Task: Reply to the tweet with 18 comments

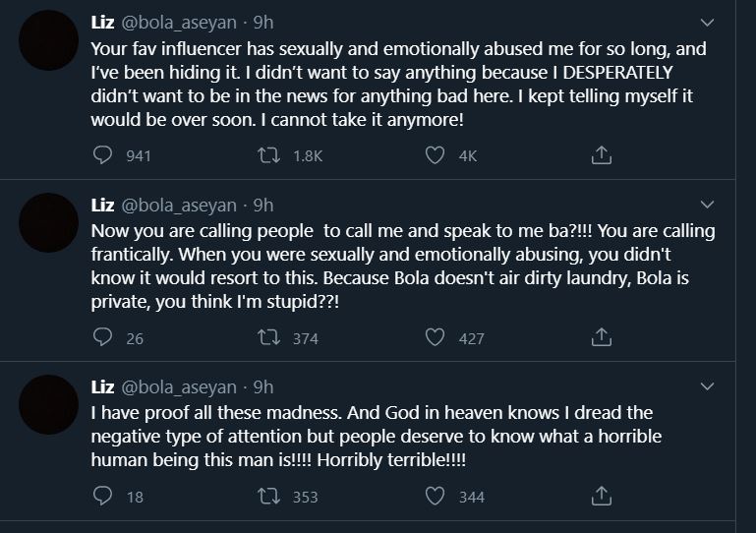Action: 102,496
